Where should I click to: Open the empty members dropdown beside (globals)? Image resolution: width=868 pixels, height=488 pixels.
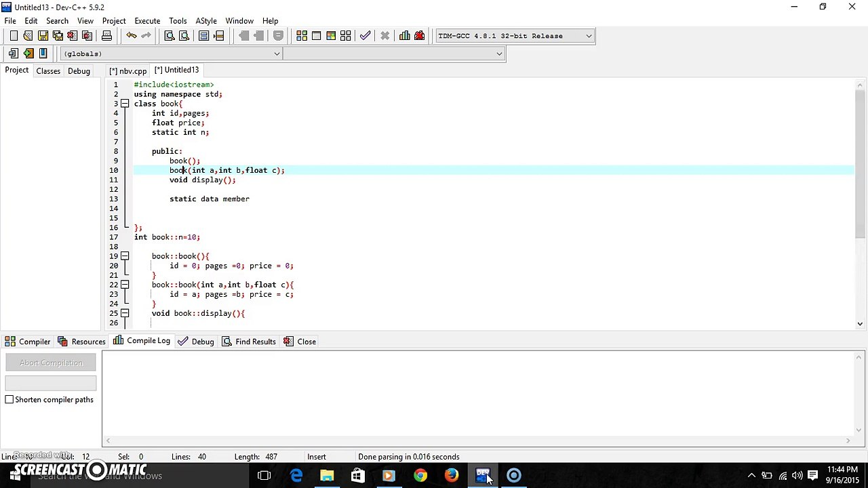pos(394,54)
